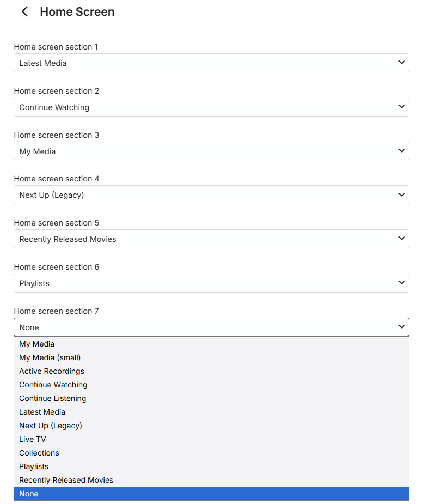The image size is (424, 504).
Task: Pick Continue Watching in dropdown list
Action: tap(53, 385)
